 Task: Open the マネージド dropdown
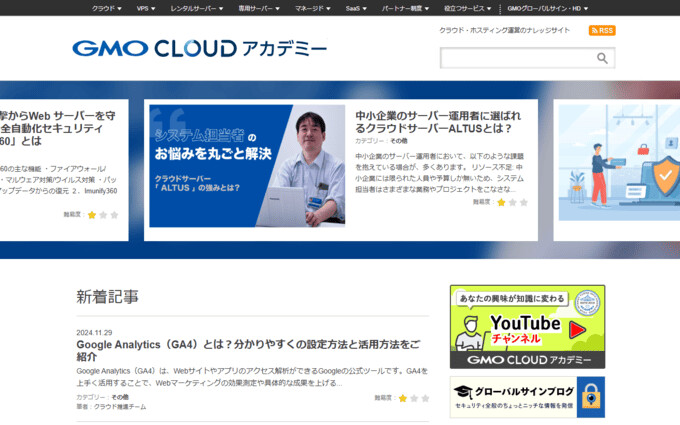pyautogui.click(x=313, y=8)
